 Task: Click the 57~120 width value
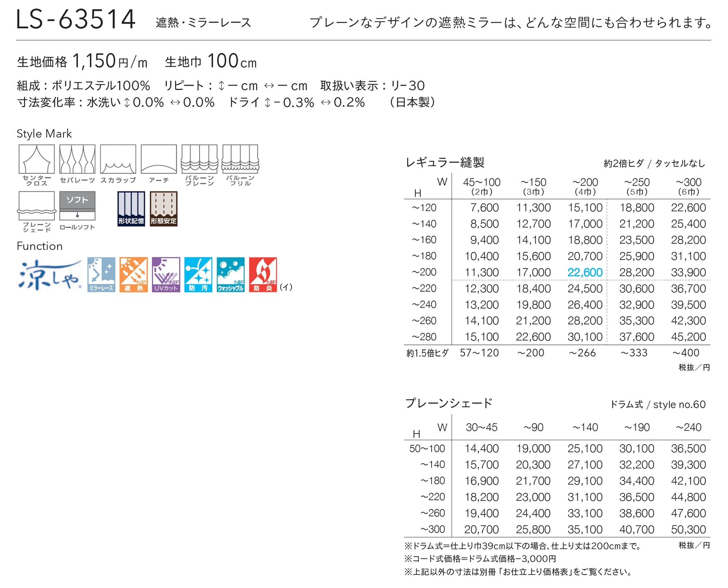tap(479, 353)
